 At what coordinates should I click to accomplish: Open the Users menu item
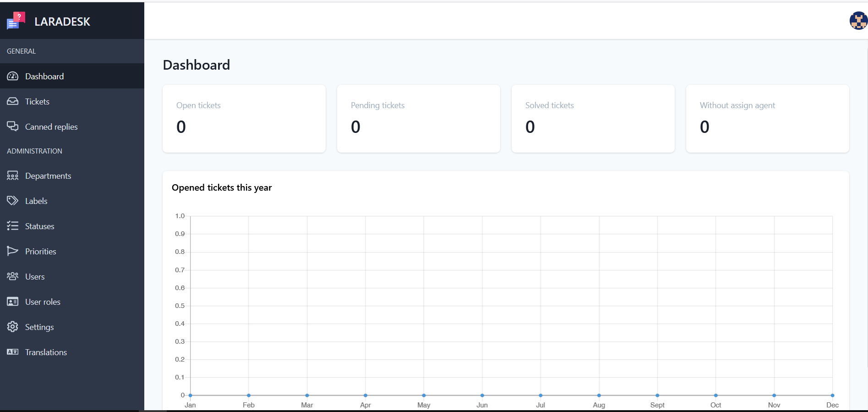[35, 277]
